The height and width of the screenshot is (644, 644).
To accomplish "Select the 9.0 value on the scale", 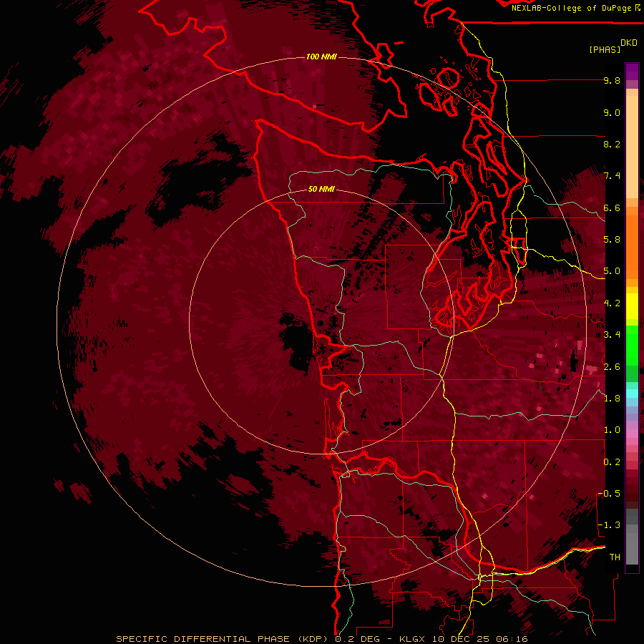I will [612, 112].
